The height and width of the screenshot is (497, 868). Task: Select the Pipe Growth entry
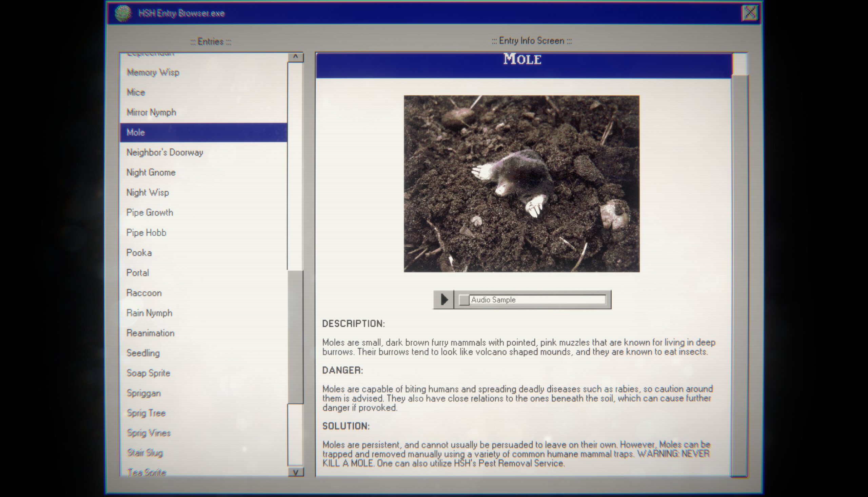click(150, 212)
